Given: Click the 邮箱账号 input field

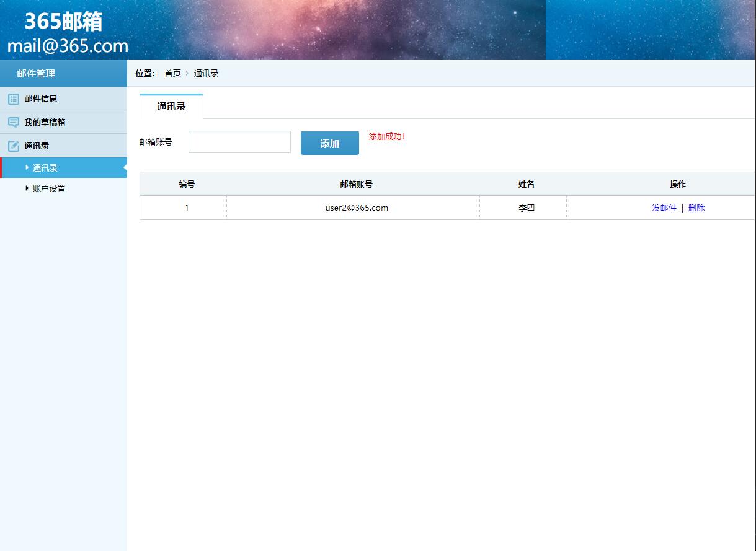Looking at the screenshot, I should pos(239,142).
